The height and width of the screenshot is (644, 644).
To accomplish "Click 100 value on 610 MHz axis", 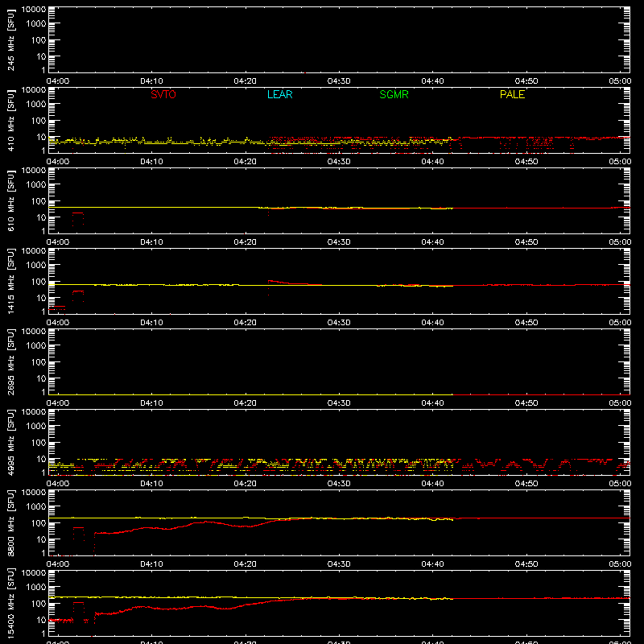I will 39,201.
